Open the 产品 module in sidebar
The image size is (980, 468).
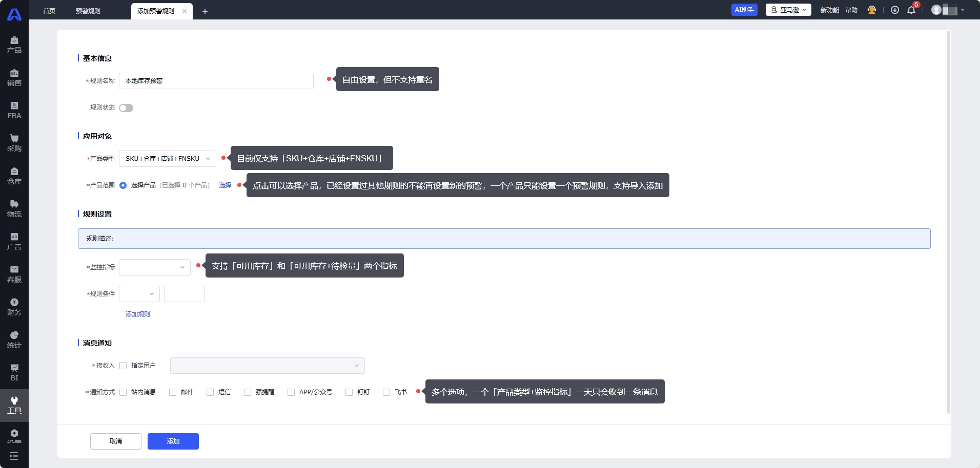[x=14, y=45]
